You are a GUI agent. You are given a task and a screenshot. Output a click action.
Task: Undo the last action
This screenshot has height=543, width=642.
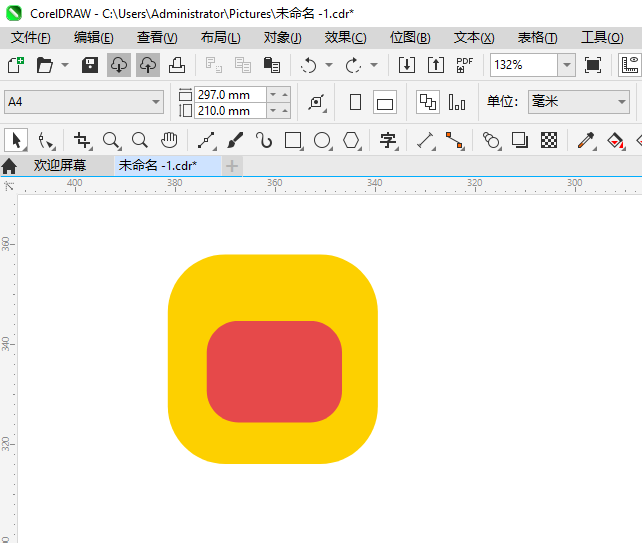tap(308, 65)
